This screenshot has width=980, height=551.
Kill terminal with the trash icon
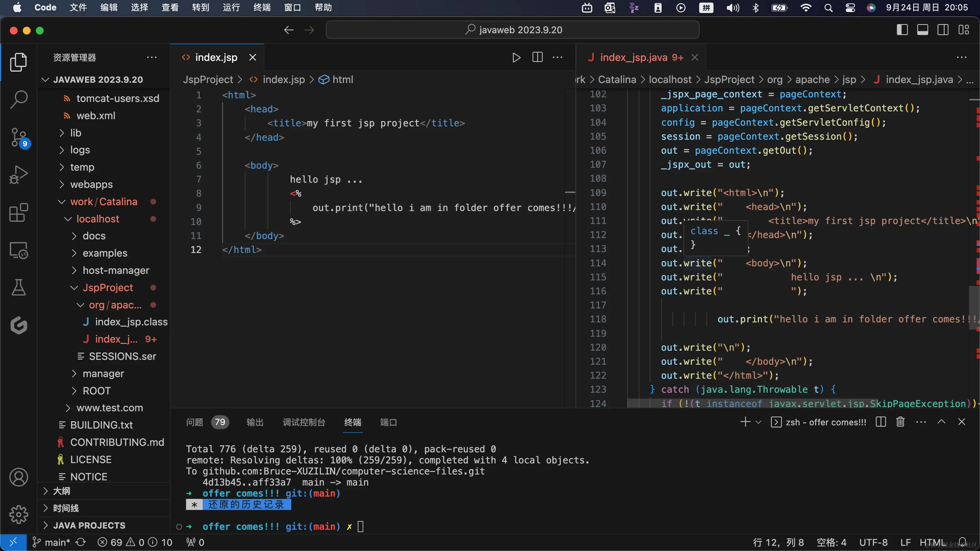900,422
